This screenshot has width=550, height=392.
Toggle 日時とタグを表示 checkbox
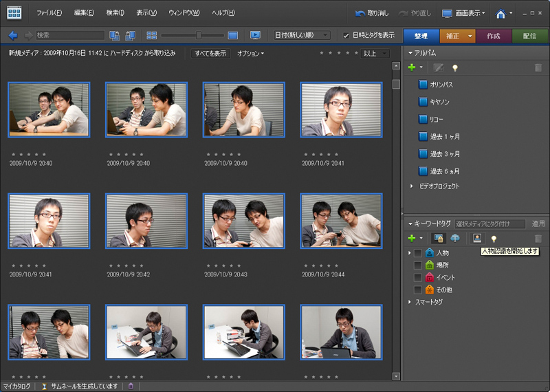[346, 36]
